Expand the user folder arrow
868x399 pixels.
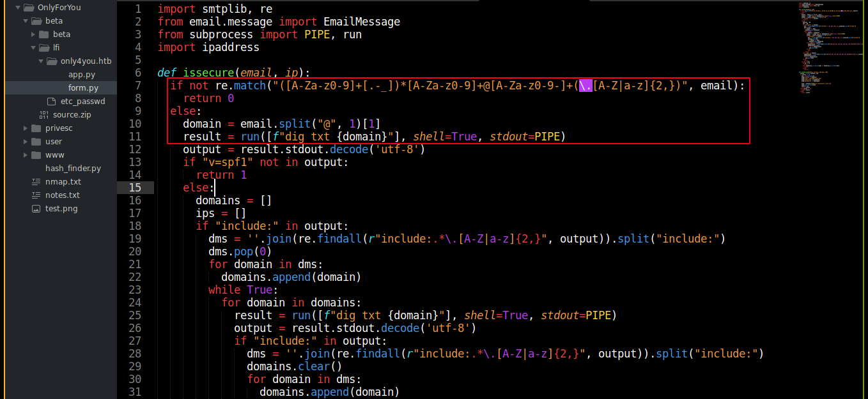(26, 142)
